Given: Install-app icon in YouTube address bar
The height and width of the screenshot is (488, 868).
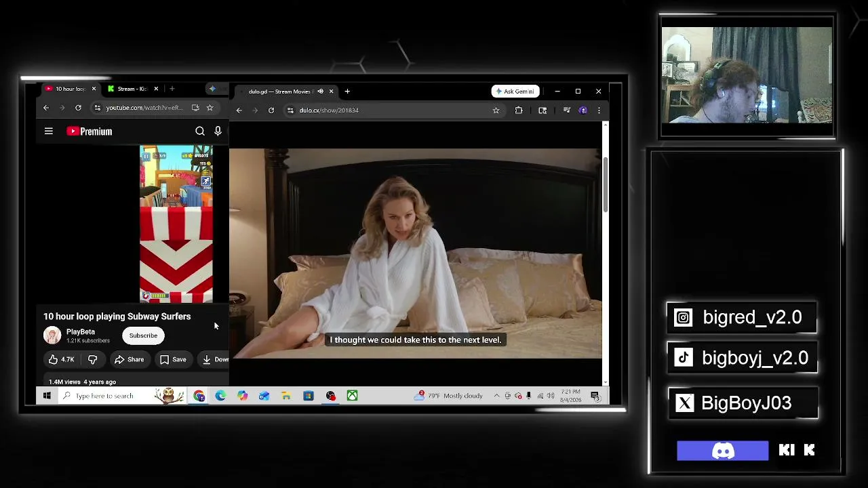Looking at the screenshot, I should point(195,108).
